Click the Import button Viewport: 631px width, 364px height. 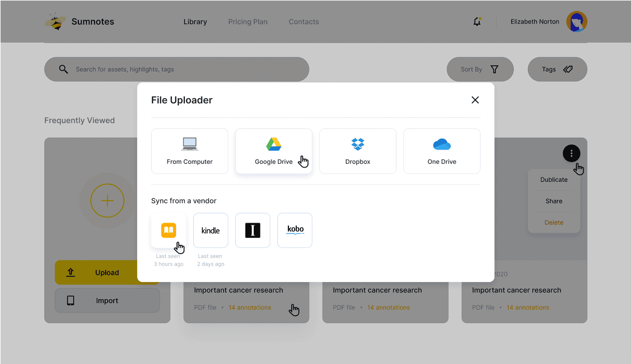point(107,300)
